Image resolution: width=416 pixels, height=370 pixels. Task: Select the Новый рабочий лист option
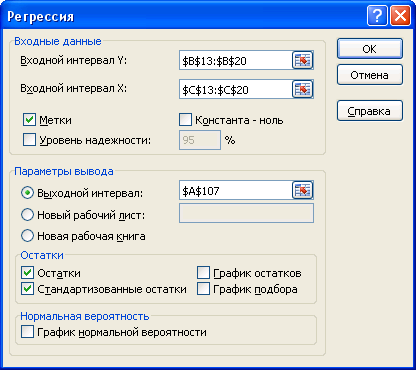27,215
